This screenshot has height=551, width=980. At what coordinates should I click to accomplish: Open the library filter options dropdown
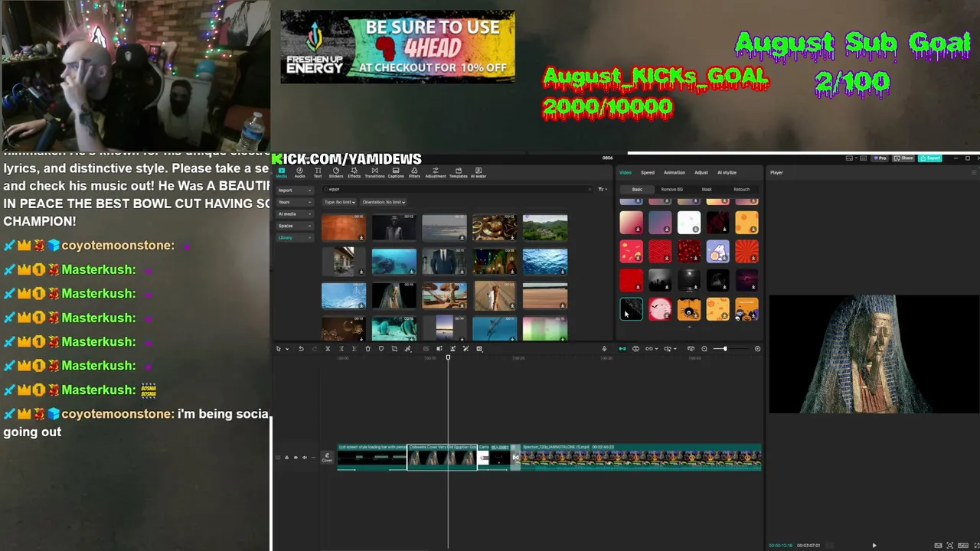click(x=602, y=189)
